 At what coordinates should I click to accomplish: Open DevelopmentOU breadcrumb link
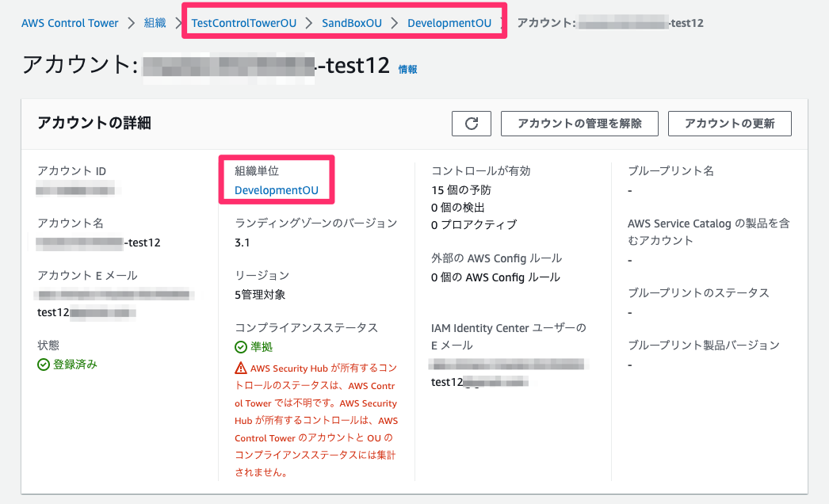point(449,23)
